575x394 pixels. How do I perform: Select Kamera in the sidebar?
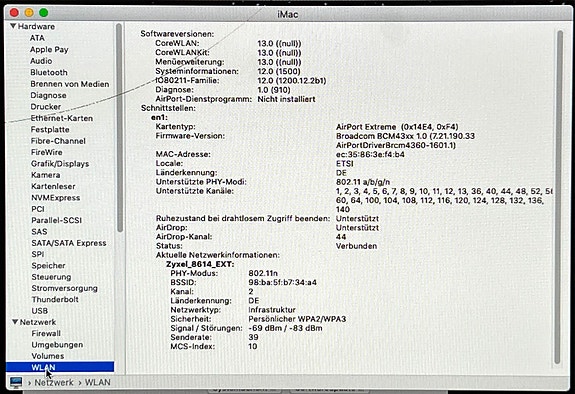pyautogui.click(x=45, y=175)
